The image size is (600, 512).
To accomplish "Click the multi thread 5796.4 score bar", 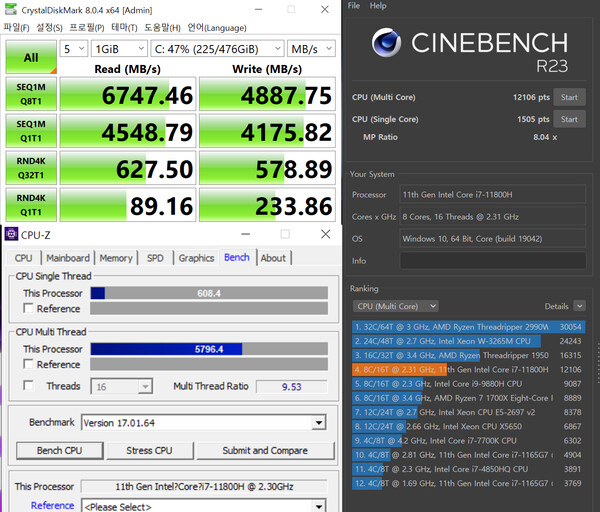I will coord(209,349).
